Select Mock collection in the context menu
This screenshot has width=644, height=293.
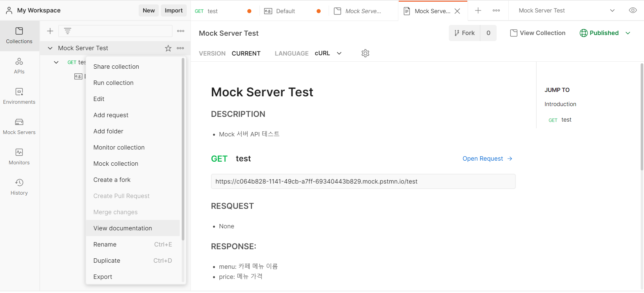133,164
